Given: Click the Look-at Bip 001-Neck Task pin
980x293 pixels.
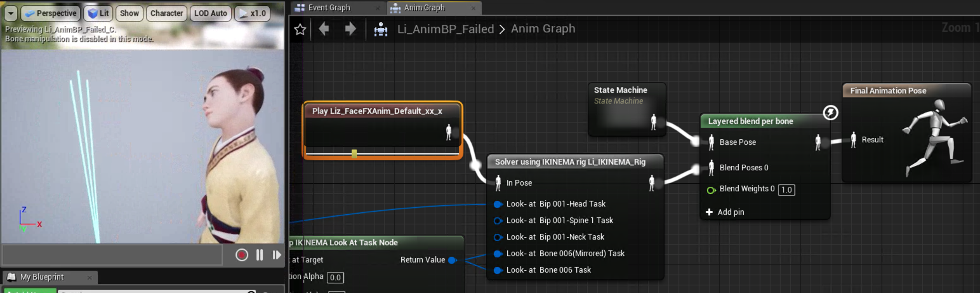Looking at the screenshot, I should pyautogui.click(x=498, y=237).
